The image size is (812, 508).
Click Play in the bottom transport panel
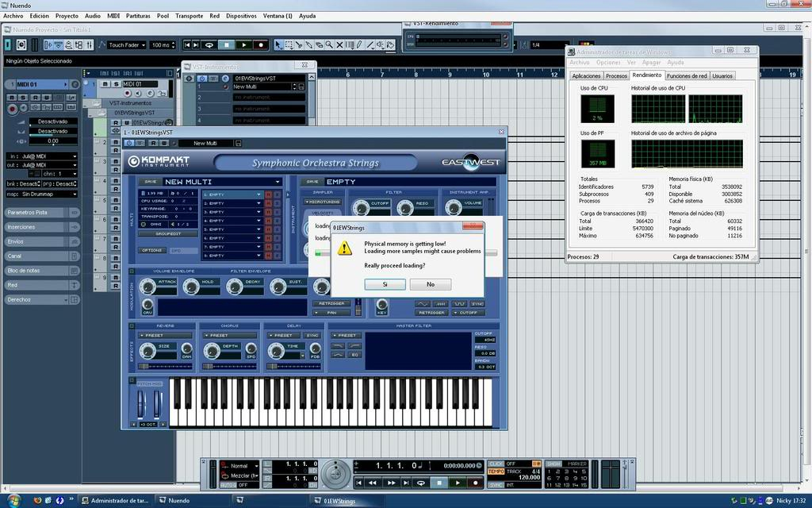[x=458, y=483]
